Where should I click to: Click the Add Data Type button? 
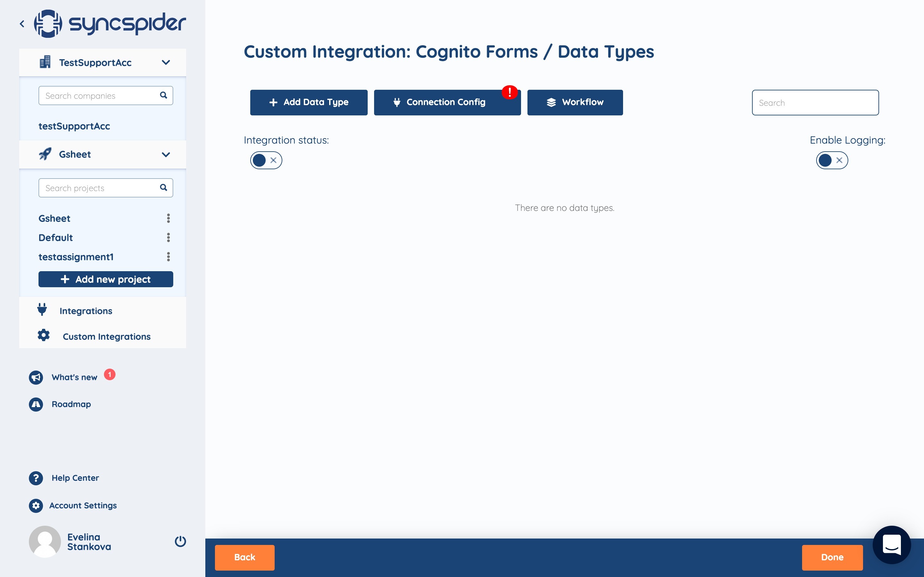point(309,102)
